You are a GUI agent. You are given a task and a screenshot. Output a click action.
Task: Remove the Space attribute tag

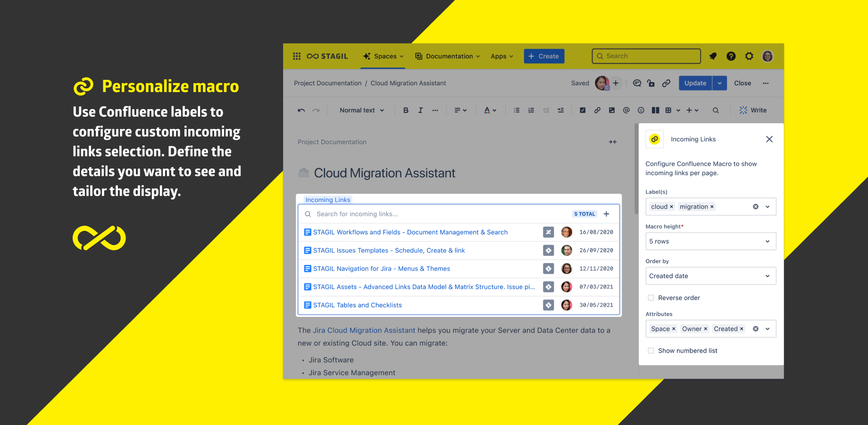point(674,329)
